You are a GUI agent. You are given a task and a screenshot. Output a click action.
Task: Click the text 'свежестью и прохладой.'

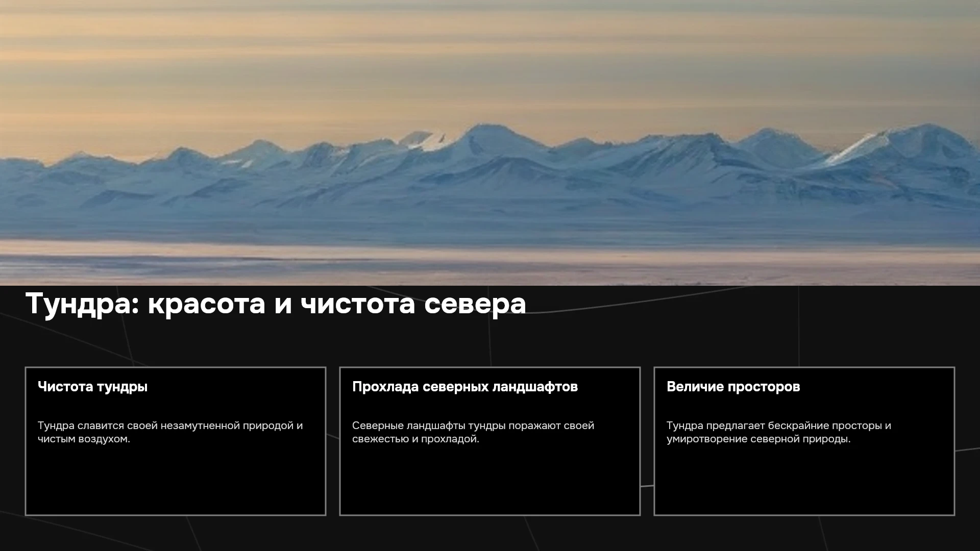(x=415, y=439)
